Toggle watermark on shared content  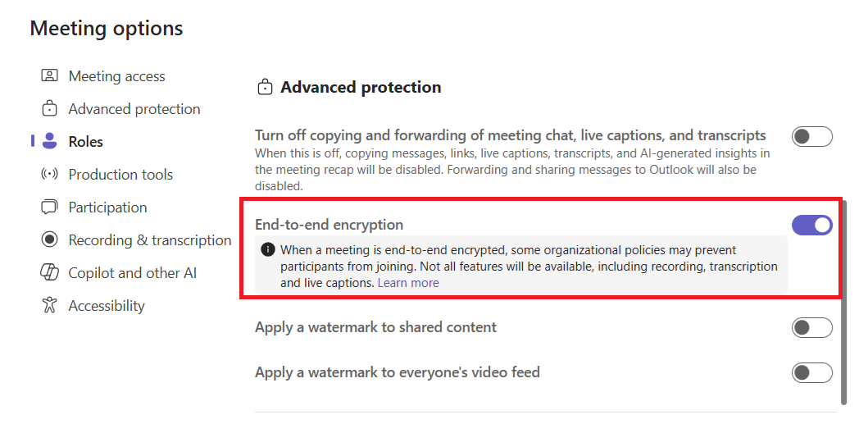pyautogui.click(x=811, y=328)
